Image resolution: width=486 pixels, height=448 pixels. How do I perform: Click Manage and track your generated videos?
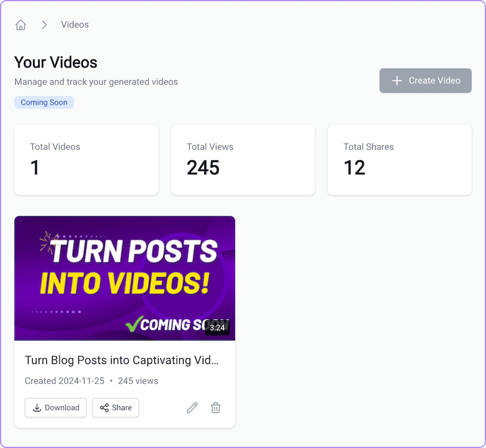click(96, 82)
